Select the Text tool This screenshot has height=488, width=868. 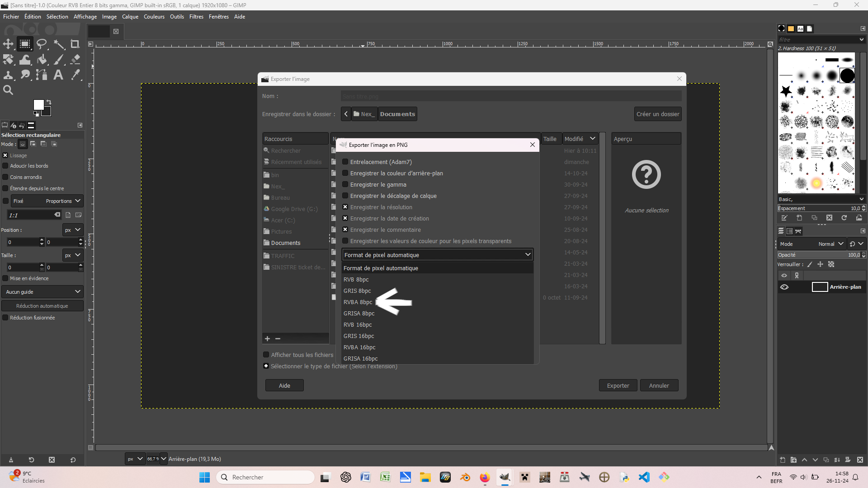(x=58, y=75)
